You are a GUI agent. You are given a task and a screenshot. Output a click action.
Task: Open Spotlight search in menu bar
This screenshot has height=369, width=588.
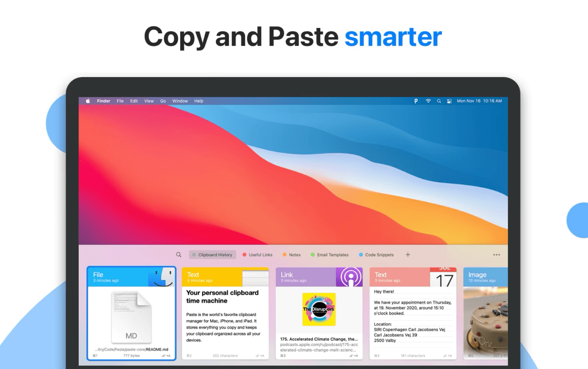pos(439,101)
